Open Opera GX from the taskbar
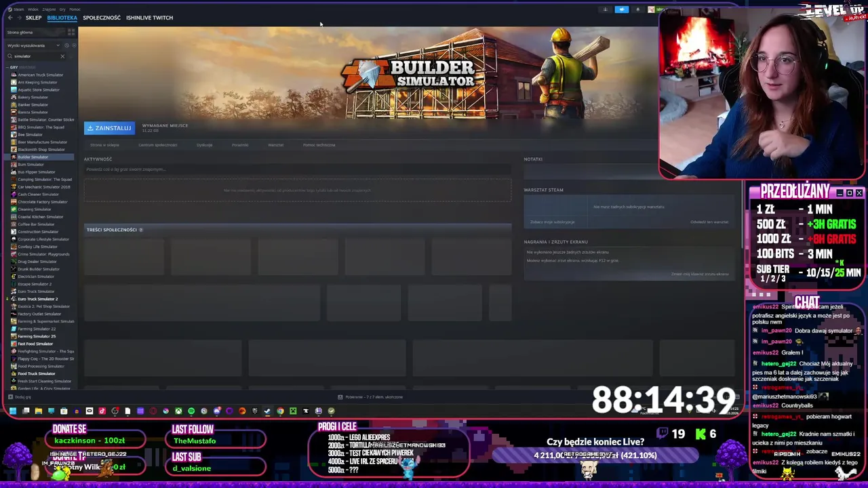Screen dimensions: 868x488 coord(153,411)
